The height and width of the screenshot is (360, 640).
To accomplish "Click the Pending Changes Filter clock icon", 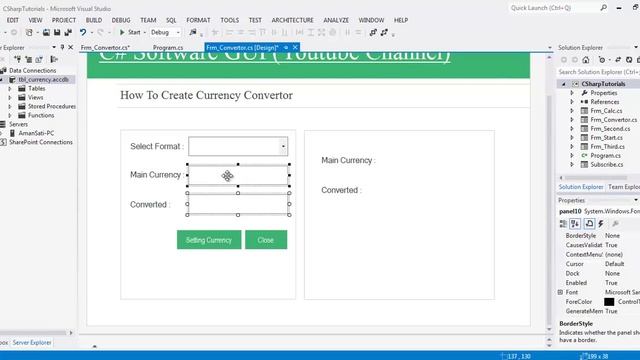I will coord(602,60).
